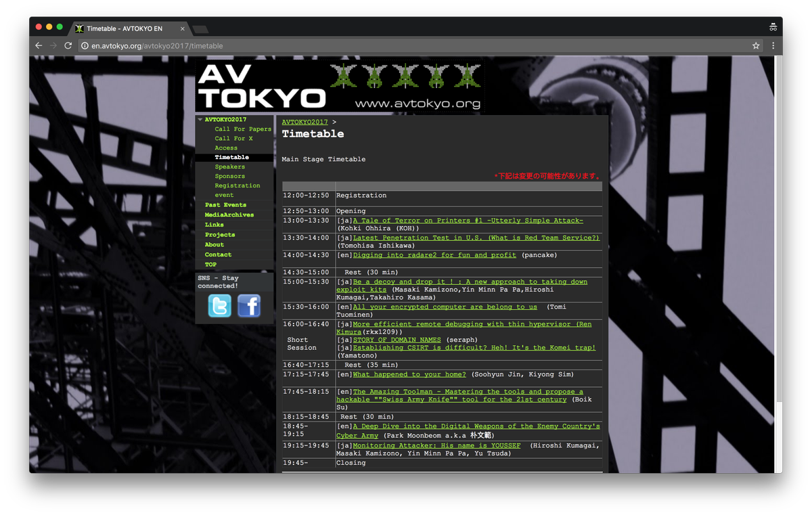812x515 pixels.
Task: Click the Main Stage Timetable text
Action: [x=323, y=160]
